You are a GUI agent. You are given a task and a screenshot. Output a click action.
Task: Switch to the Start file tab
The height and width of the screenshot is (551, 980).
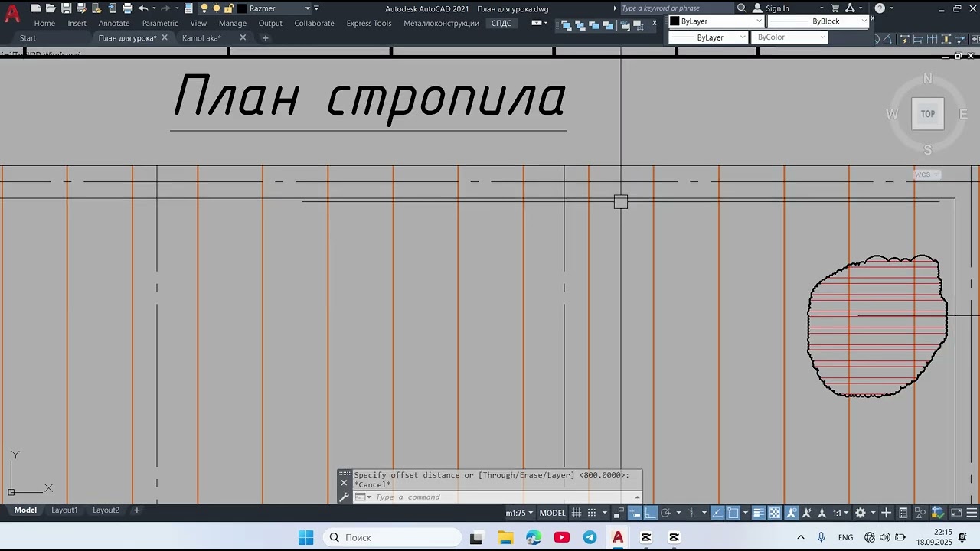28,38
